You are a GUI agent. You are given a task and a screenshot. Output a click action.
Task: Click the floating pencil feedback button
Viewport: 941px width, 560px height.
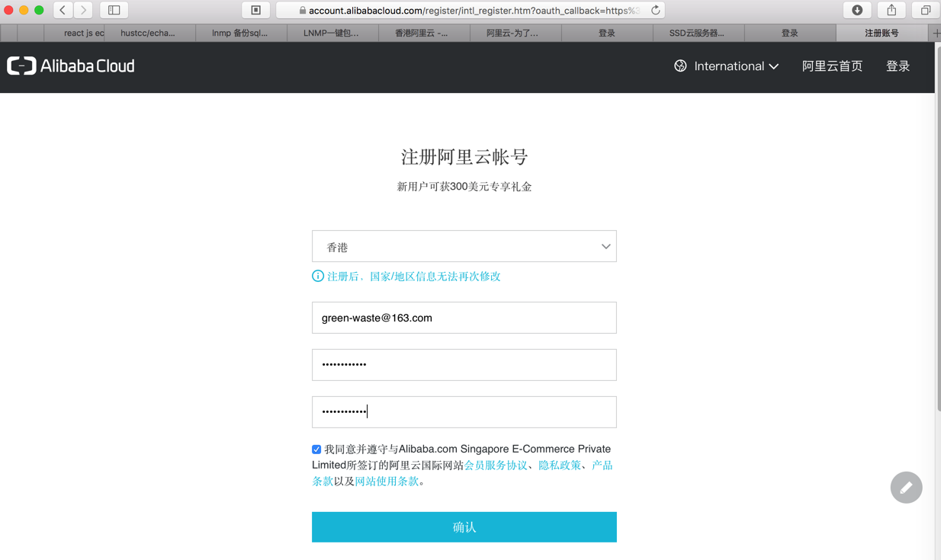[x=906, y=488]
